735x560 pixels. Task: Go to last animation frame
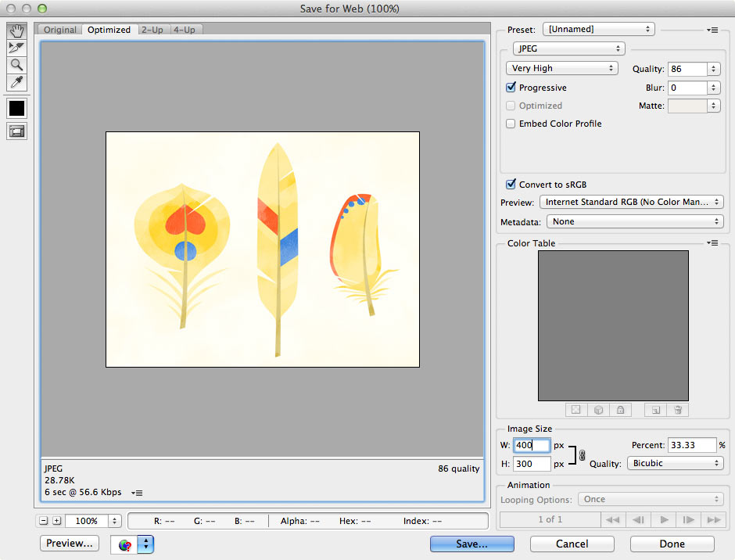pyautogui.click(x=714, y=519)
